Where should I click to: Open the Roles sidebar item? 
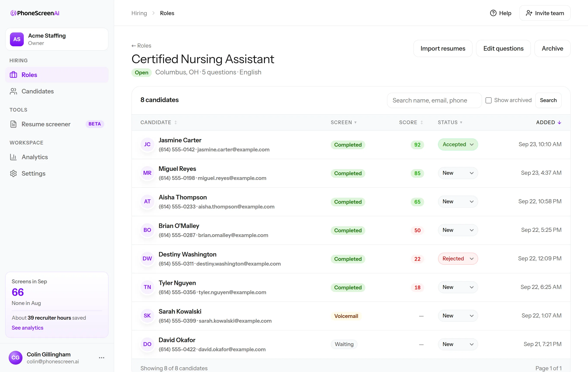pos(57,75)
